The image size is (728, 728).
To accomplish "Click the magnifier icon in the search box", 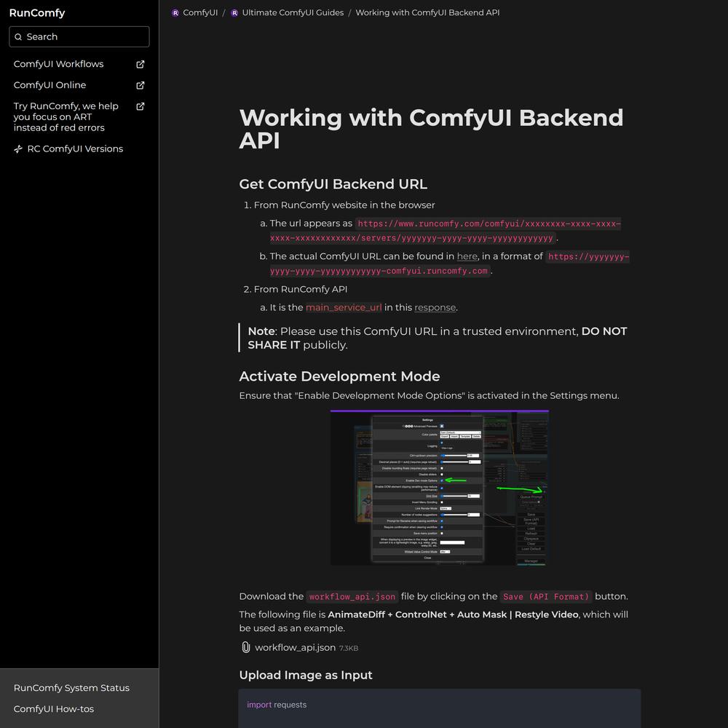I will coord(18,37).
